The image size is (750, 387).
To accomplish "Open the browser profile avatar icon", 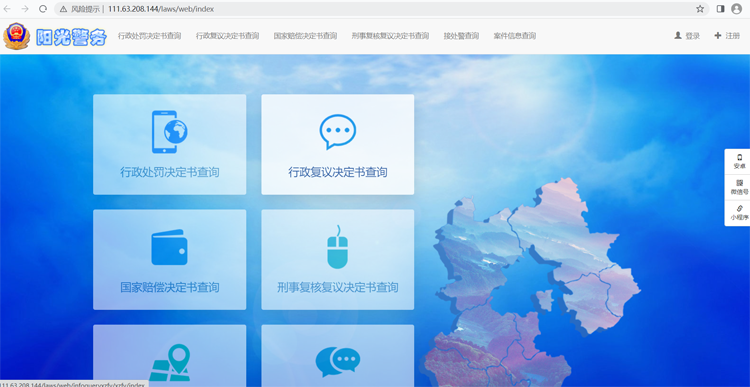I will 737,9.
